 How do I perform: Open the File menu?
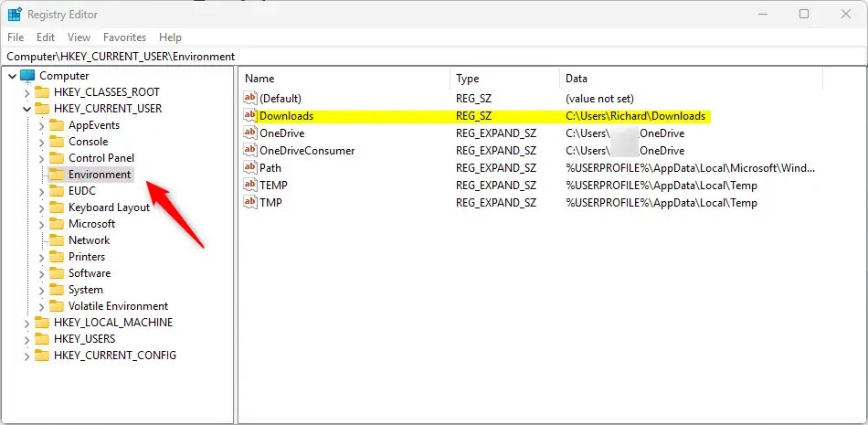(x=16, y=37)
